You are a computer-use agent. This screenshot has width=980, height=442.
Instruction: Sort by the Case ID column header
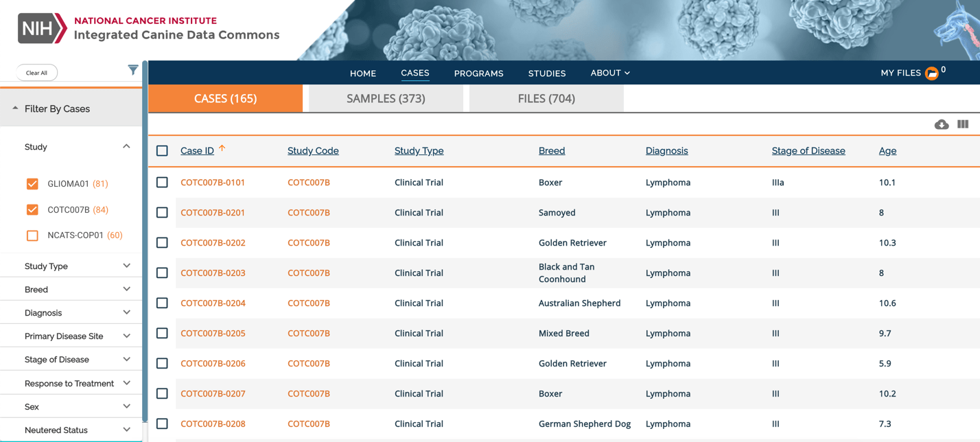click(197, 150)
